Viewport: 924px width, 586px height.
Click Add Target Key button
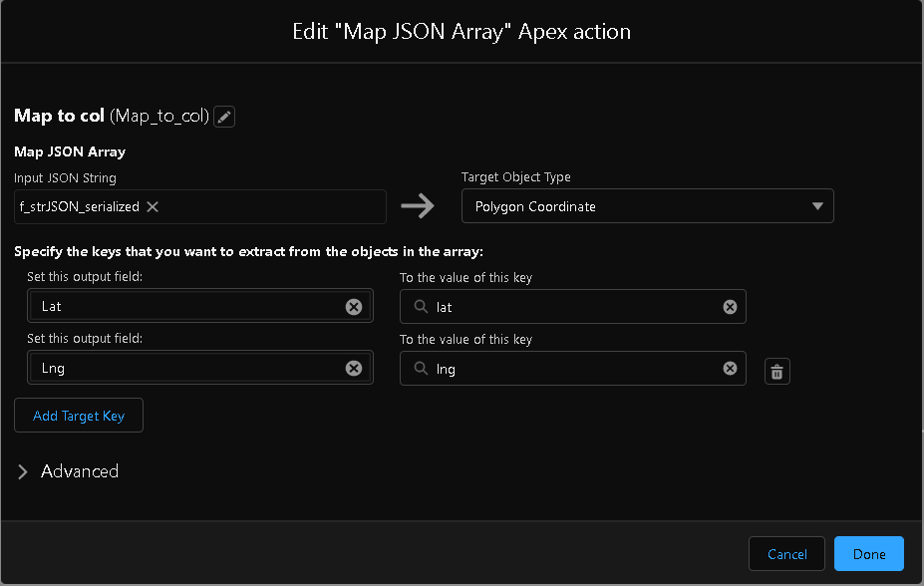click(x=79, y=416)
